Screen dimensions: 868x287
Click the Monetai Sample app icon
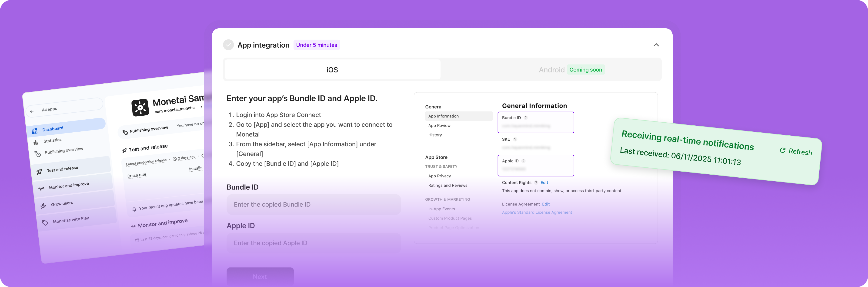tap(140, 108)
